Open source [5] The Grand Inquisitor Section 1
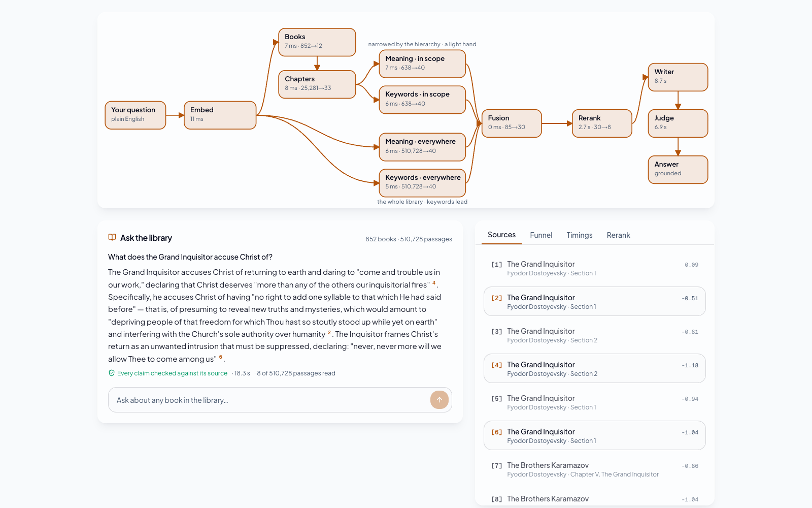The image size is (812, 508). (595, 402)
